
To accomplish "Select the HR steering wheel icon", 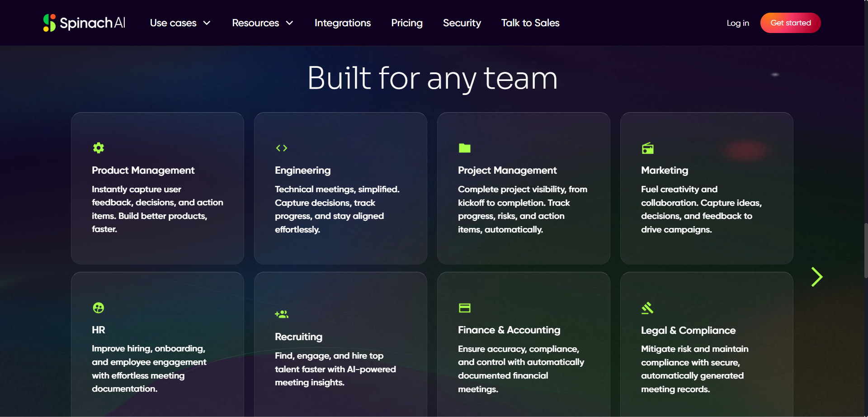I will [x=99, y=308].
